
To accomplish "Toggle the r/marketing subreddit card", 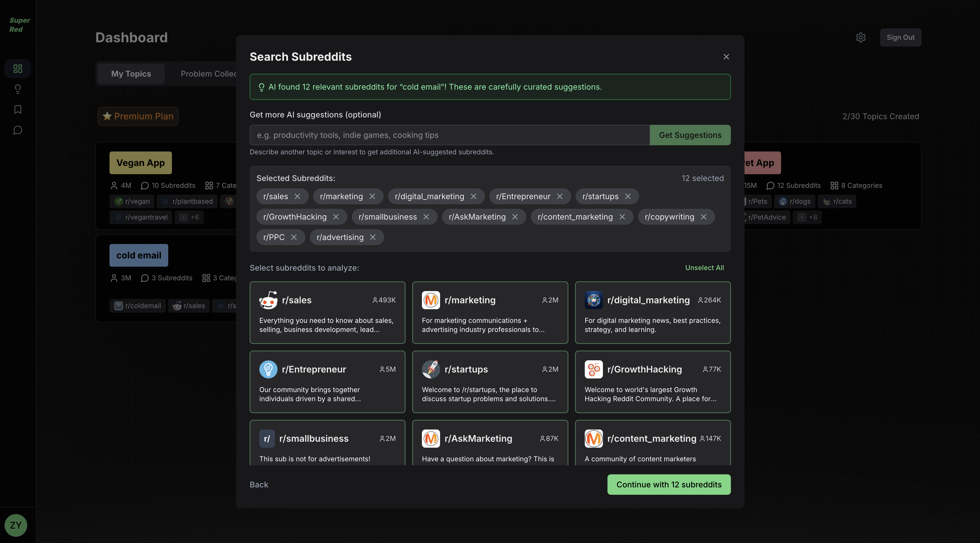I will [x=490, y=312].
